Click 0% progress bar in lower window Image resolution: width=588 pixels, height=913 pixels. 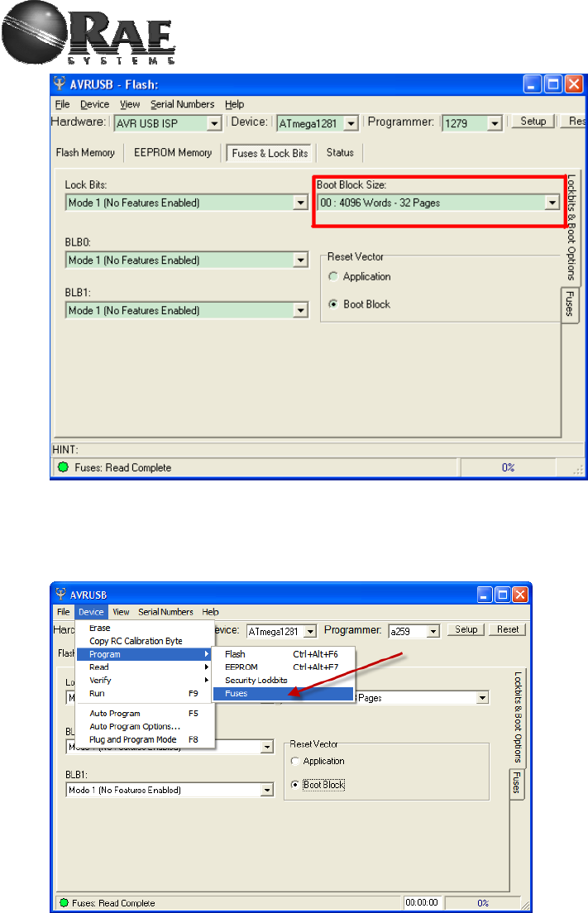pos(483,902)
